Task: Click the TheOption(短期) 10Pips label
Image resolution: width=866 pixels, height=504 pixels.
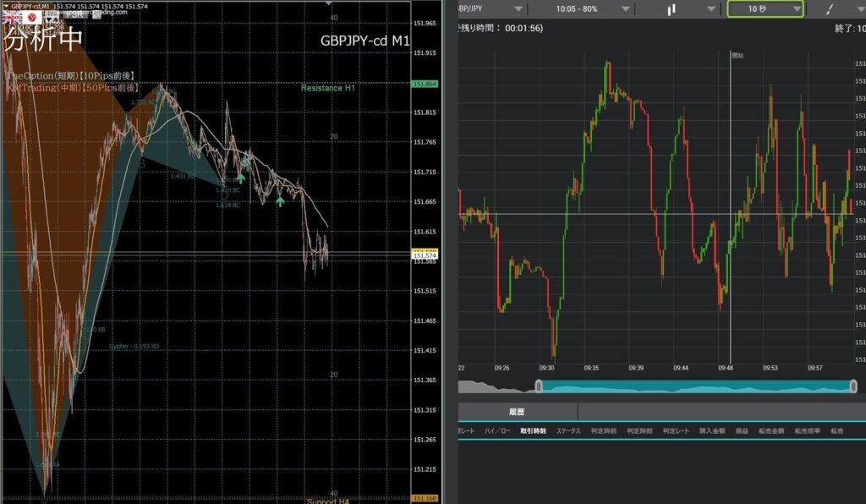Action: coord(71,75)
